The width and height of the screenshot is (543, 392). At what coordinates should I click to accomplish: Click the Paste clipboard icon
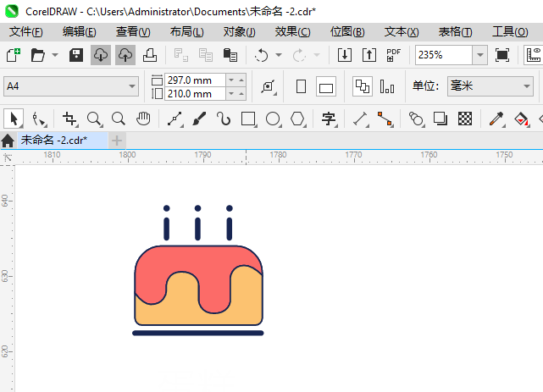[x=230, y=55]
